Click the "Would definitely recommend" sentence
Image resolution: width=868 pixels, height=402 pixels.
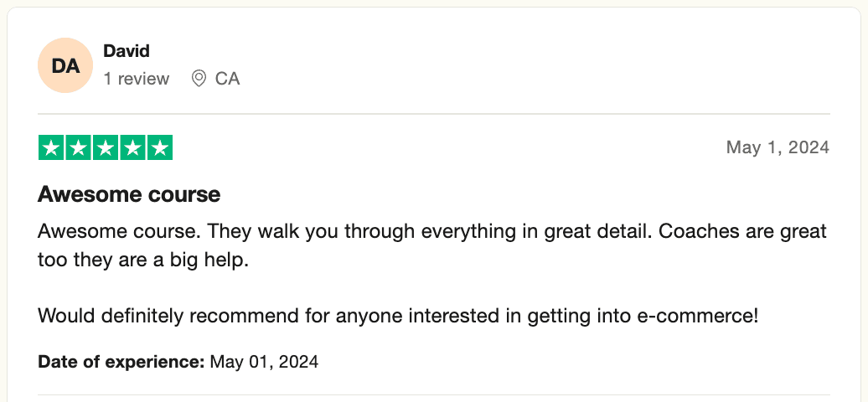[398, 317]
